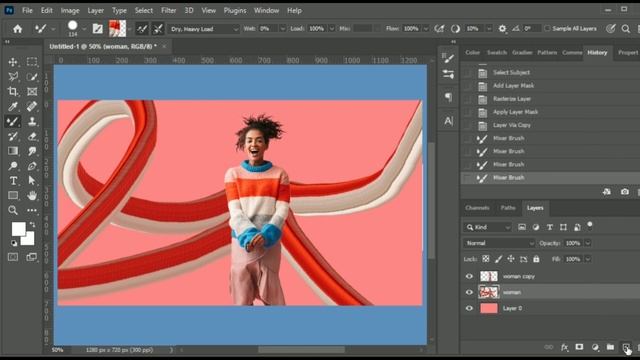Create new fill or adjustment layer

tap(595, 347)
